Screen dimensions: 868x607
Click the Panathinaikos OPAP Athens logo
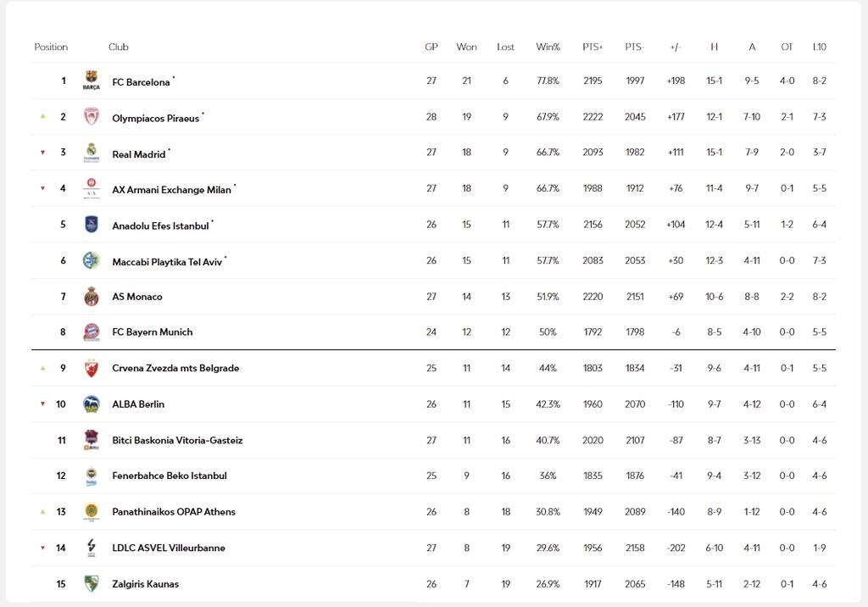point(92,511)
